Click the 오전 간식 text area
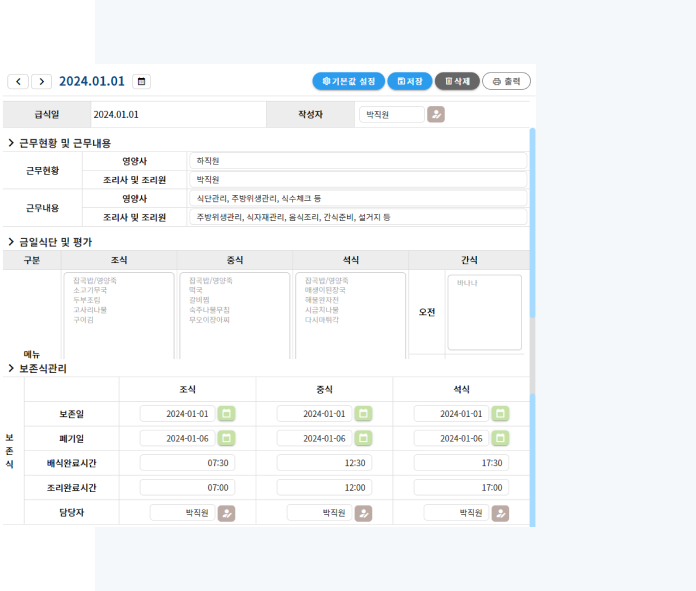 (x=485, y=313)
